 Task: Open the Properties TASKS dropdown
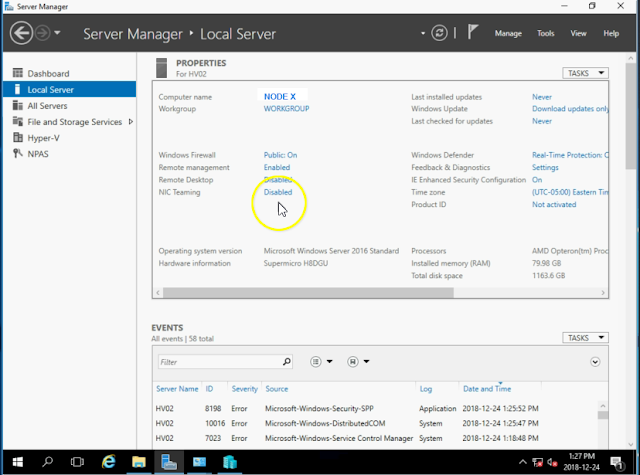[585, 73]
